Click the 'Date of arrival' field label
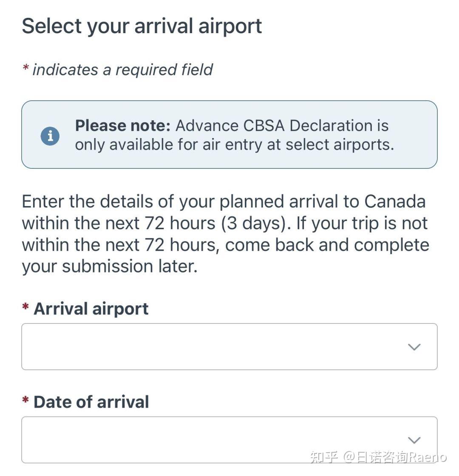This screenshot has height=476, width=459. [x=91, y=402]
